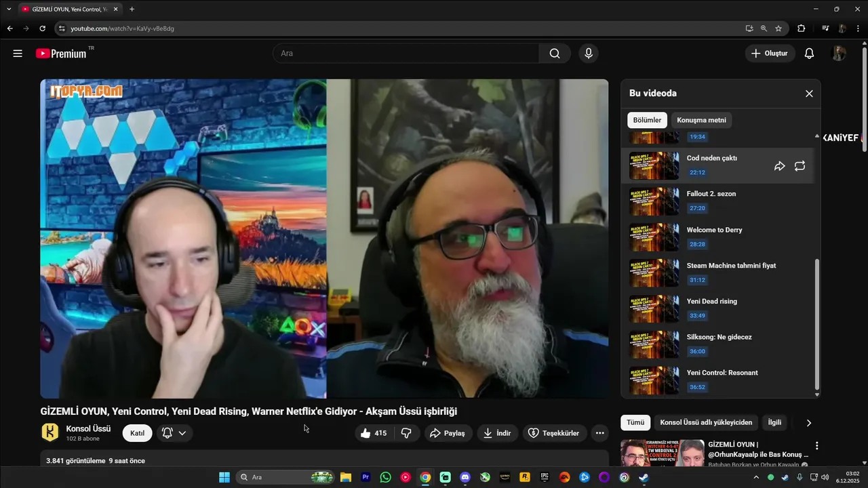Screen dimensions: 868x488
Task: Click the Ara search input field
Action: pos(406,54)
